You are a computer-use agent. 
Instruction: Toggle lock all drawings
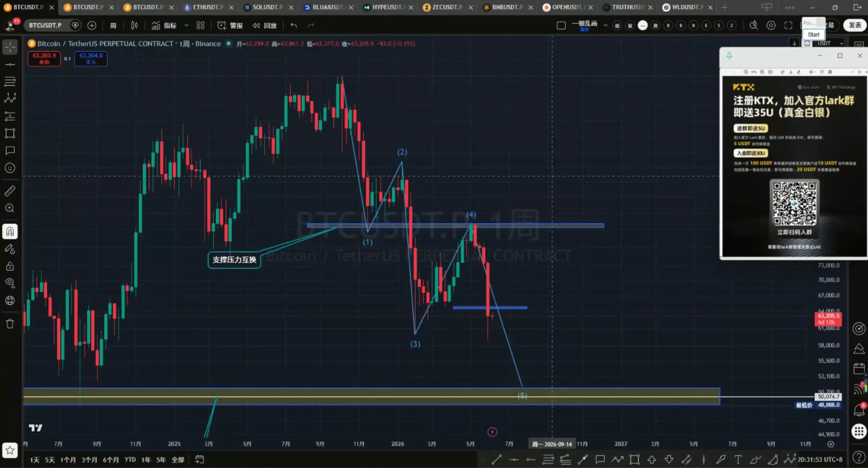point(10,266)
